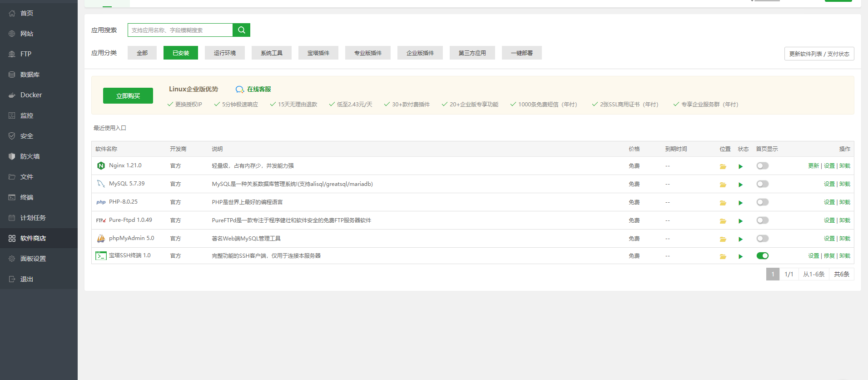Click the 共6条 pagination total

(x=842, y=274)
